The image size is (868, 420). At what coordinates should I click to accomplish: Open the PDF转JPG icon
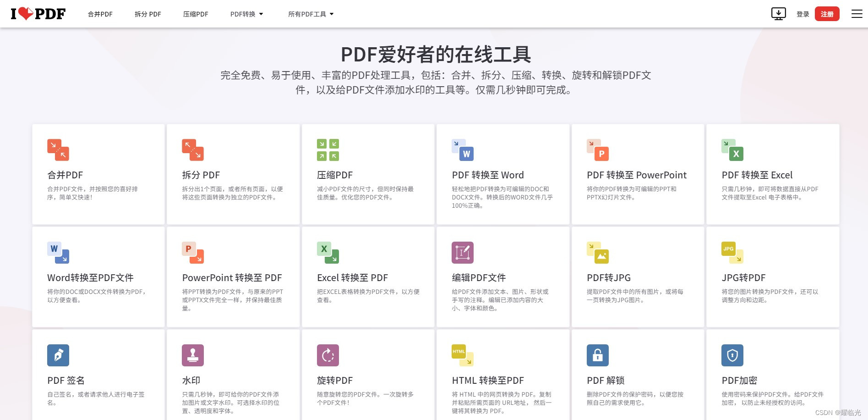pos(598,253)
